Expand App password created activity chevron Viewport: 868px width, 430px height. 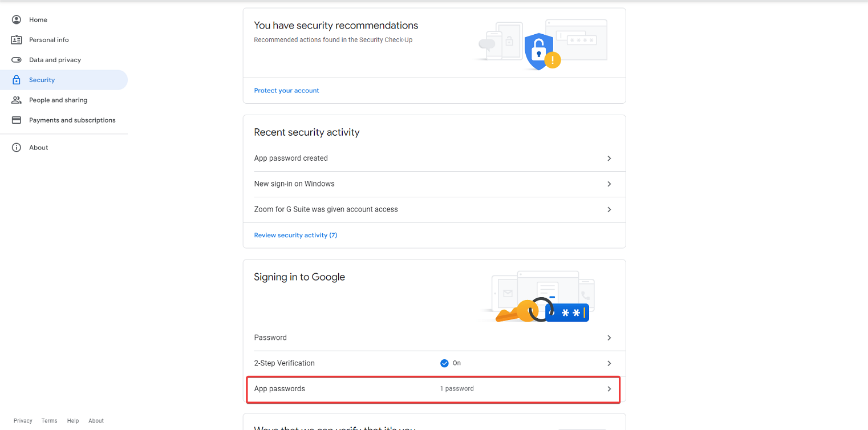[609, 159]
